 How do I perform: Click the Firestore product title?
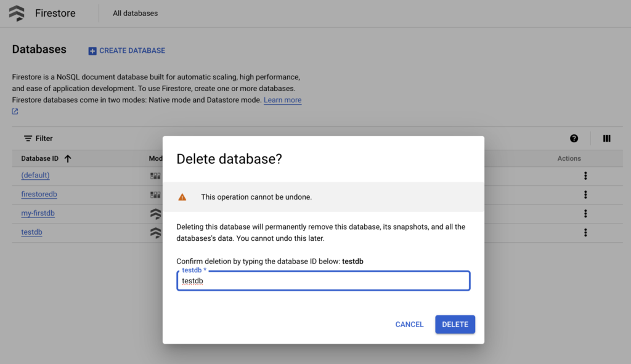(55, 14)
